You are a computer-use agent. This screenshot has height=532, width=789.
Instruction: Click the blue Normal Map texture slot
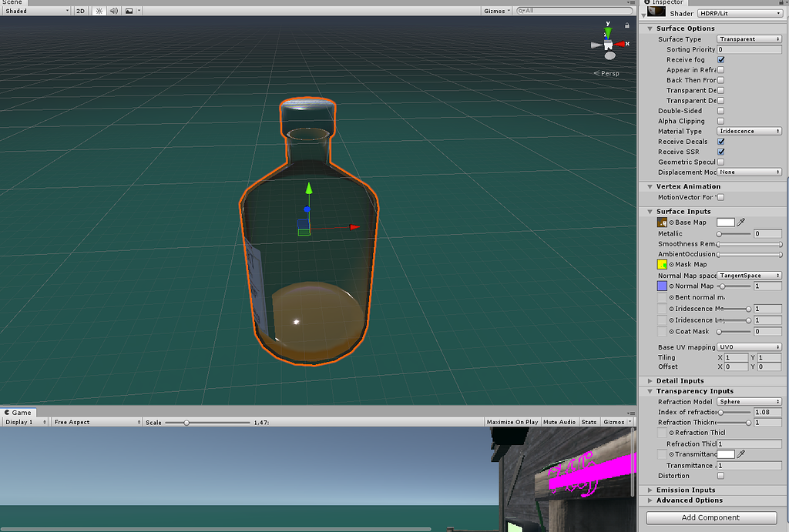[x=662, y=286]
